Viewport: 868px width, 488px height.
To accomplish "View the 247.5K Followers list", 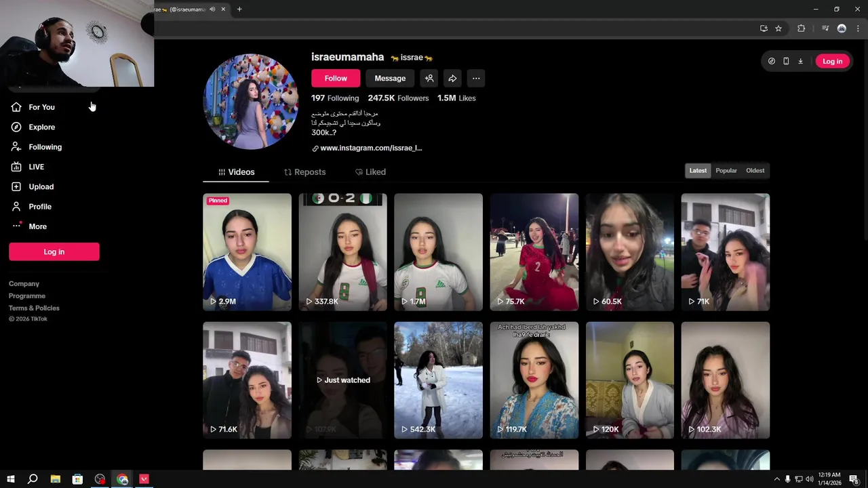I will pyautogui.click(x=398, y=98).
